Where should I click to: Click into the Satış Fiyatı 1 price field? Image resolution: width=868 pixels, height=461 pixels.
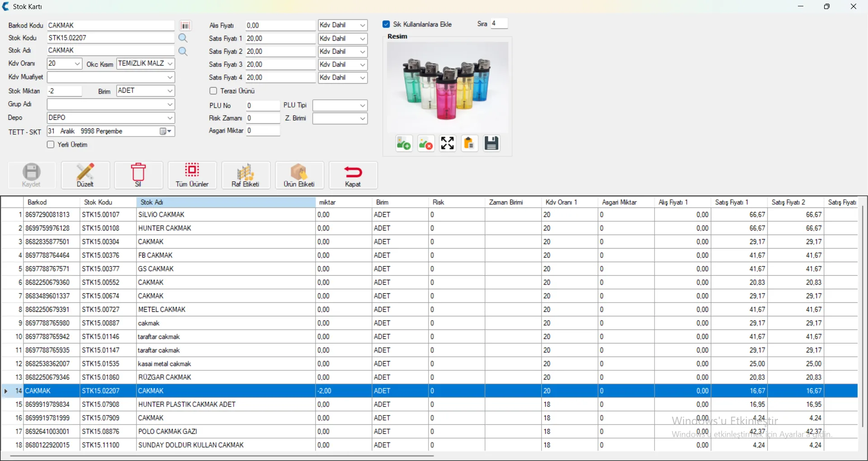(280, 39)
